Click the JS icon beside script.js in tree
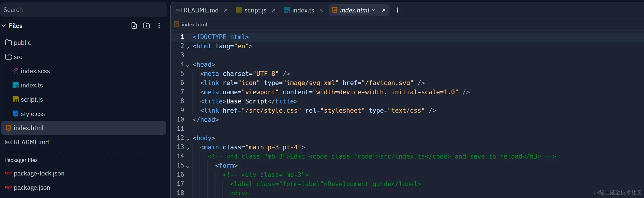The height and width of the screenshot is (198, 644). 16,100
